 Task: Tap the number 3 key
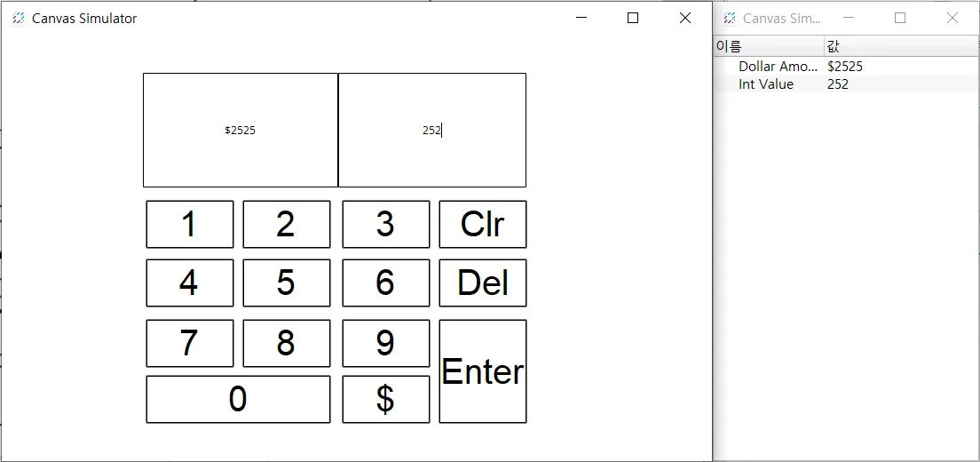coord(385,224)
